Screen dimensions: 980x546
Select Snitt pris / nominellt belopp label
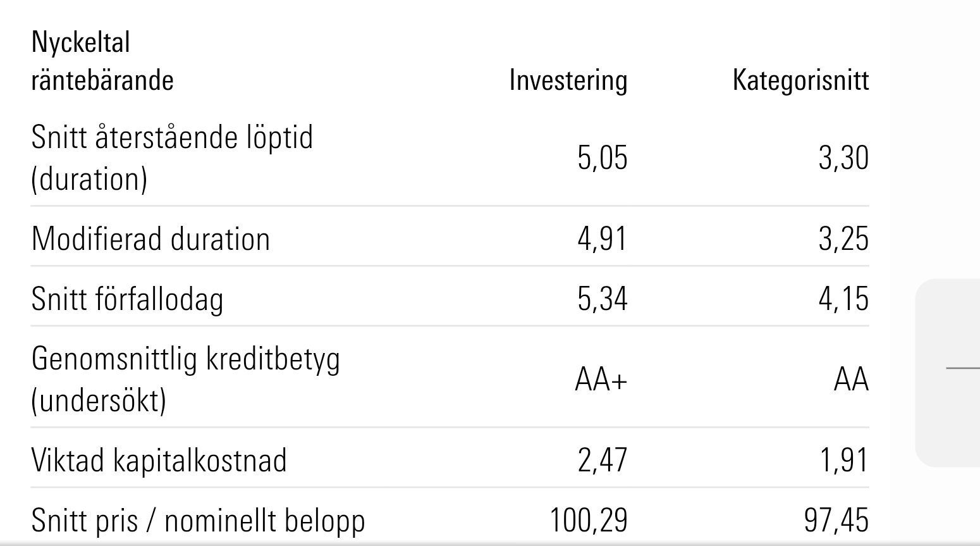198,521
